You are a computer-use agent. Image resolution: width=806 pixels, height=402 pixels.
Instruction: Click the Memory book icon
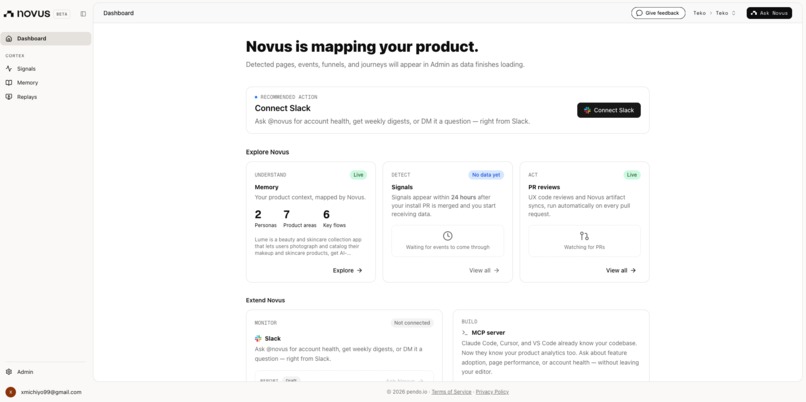(9, 83)
